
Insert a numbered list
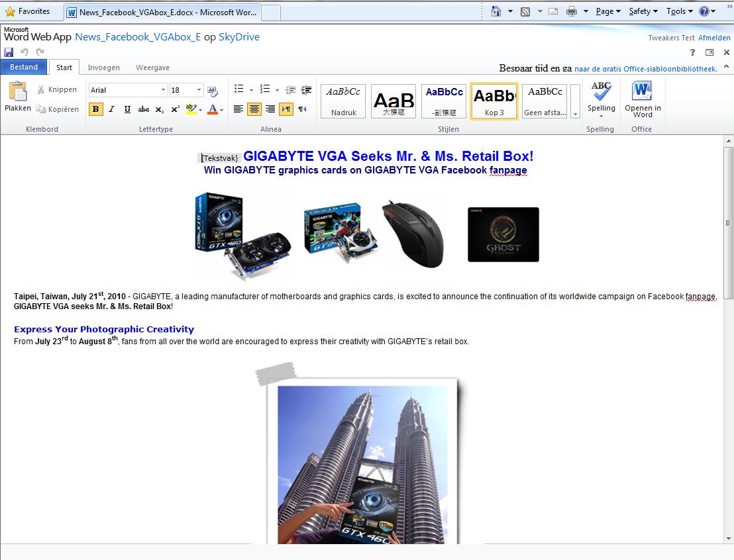(x=265, y=89)
